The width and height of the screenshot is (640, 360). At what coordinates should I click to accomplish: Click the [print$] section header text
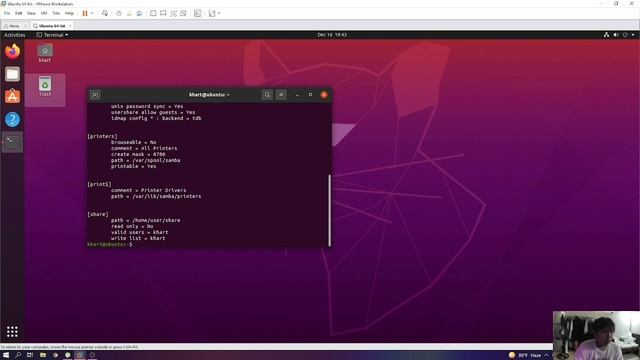(99, 184)
